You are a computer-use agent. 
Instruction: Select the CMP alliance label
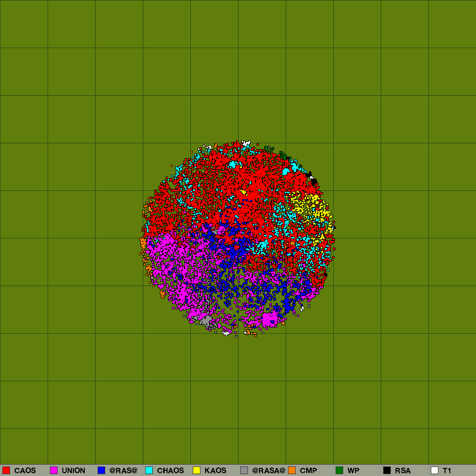pyautogui.click(x=308, y=471)
